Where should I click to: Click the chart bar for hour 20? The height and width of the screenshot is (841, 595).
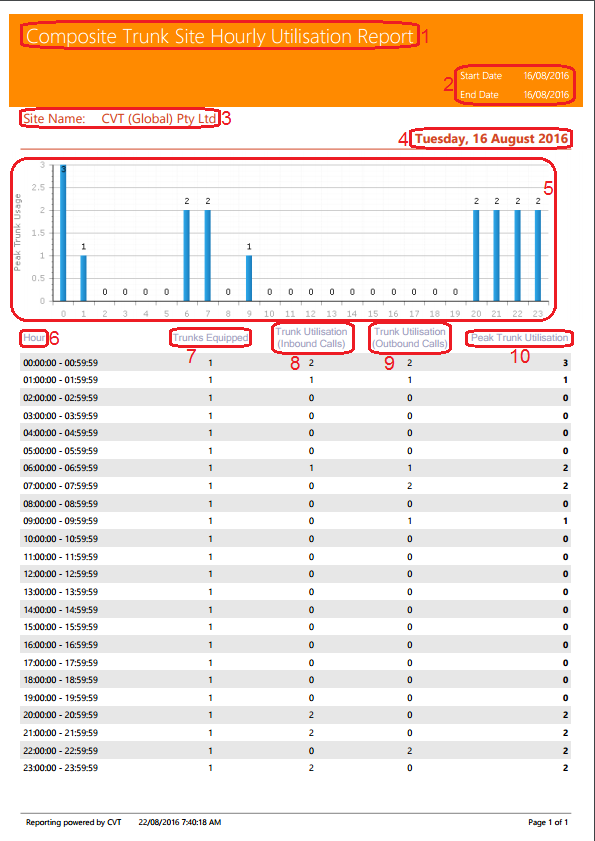[x=476, y=256]
